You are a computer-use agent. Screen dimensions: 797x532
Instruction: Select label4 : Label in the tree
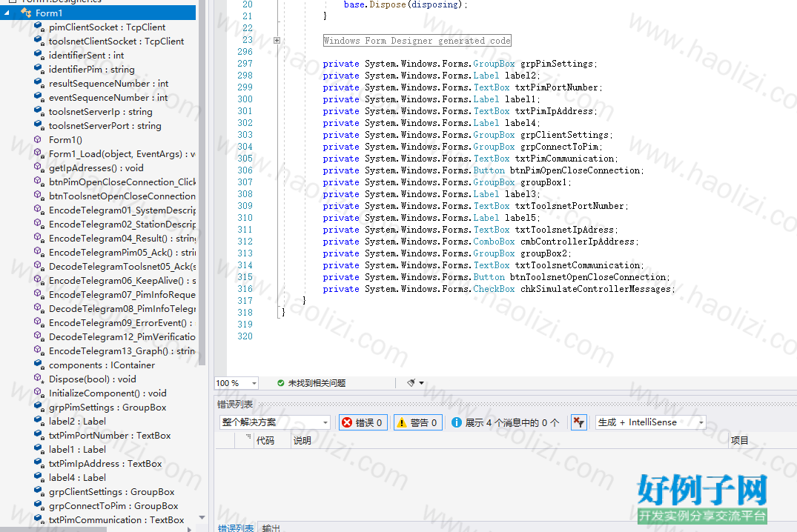coord(77,478)
